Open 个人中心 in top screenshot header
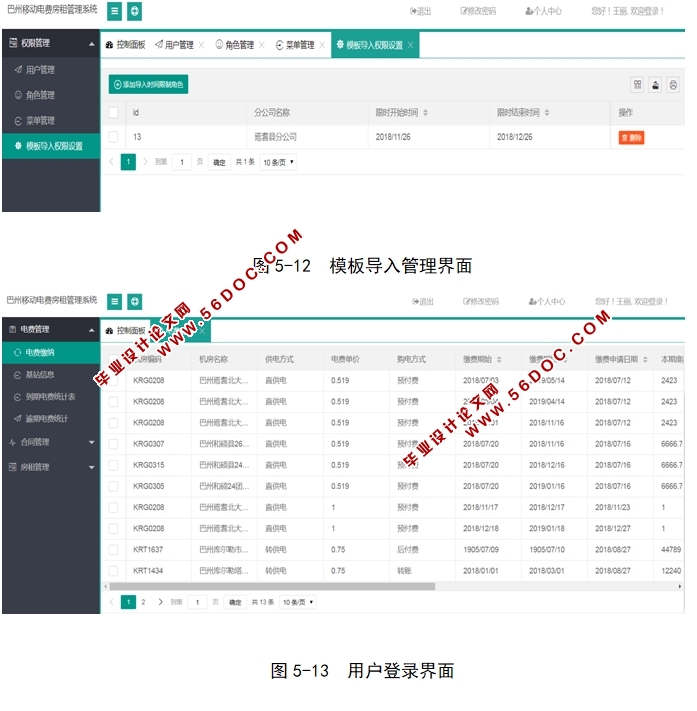The width and height of the screenshot is (697, 711). click(543, 11)
